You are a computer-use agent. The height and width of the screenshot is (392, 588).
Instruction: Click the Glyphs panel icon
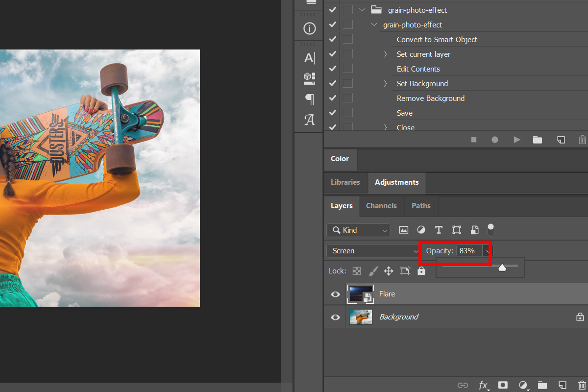tap(309, 120)
